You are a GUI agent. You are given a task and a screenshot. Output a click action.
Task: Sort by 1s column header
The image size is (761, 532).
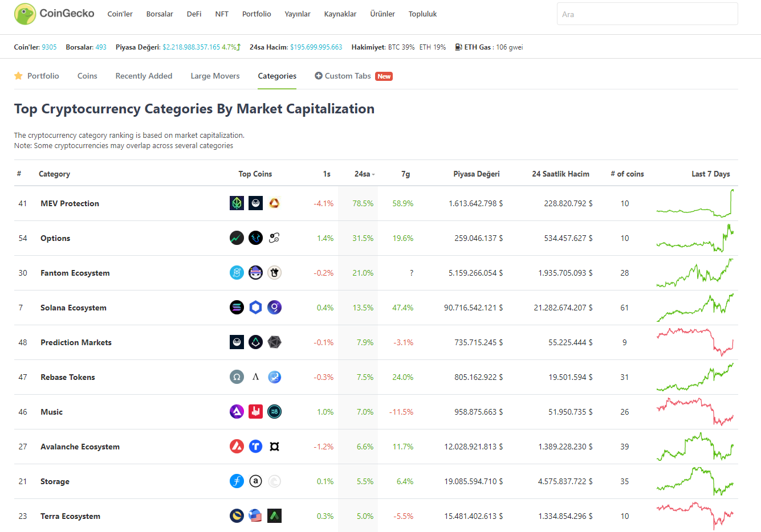point(327,174)
